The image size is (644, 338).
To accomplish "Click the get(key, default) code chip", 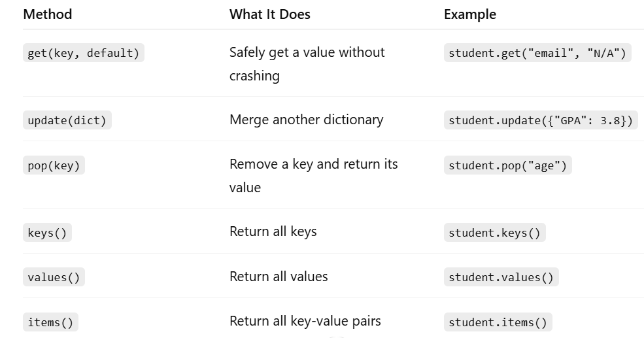I will (x=84, y=53).
